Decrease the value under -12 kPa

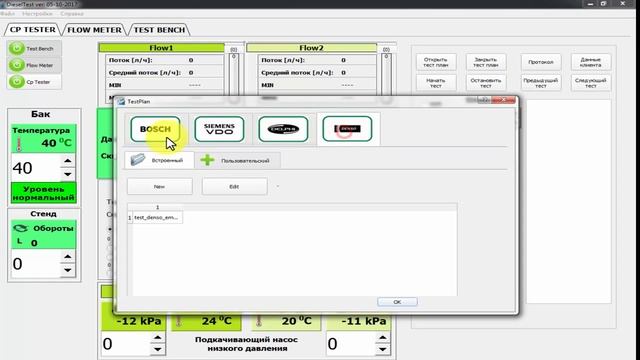(158, 349)
